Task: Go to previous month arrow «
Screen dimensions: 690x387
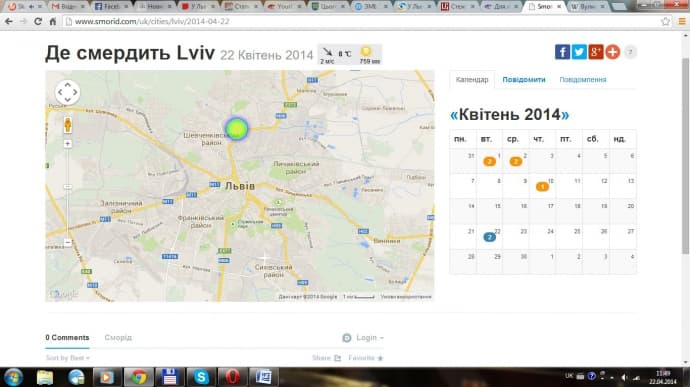Action: pyautogui.click(x=454, y=115)
